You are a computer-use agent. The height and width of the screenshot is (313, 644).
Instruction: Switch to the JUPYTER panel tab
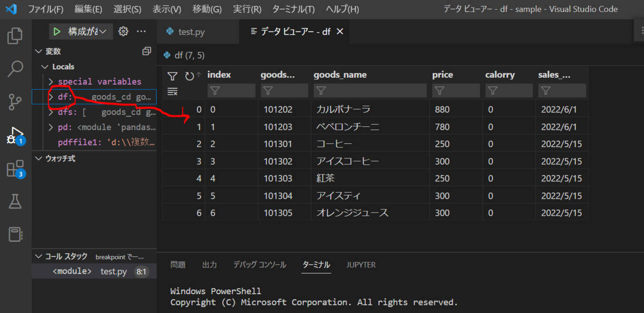coord(361,264)
